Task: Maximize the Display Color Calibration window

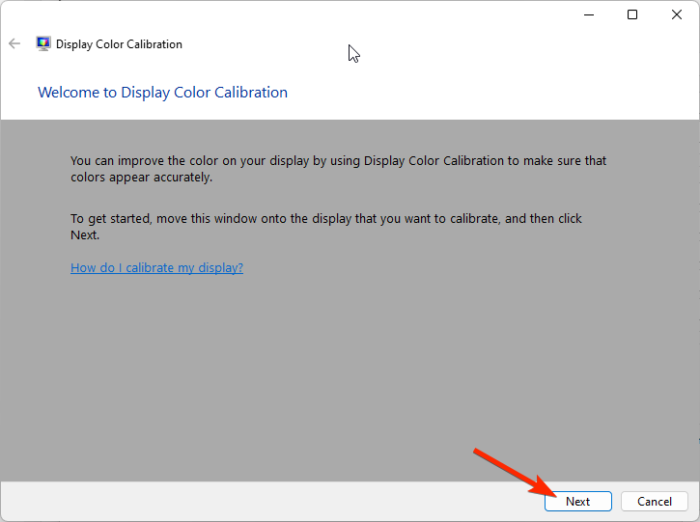Action: pos(632,15)
